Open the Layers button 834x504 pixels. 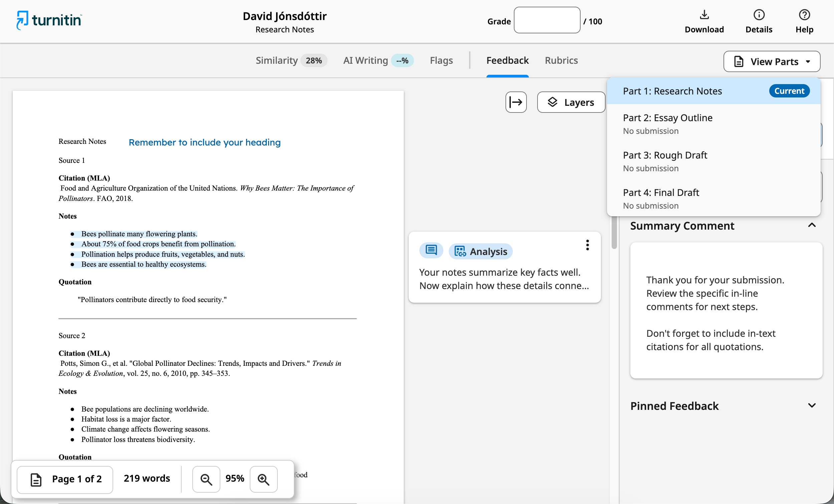pyautogui.click(x=571, y=102)
